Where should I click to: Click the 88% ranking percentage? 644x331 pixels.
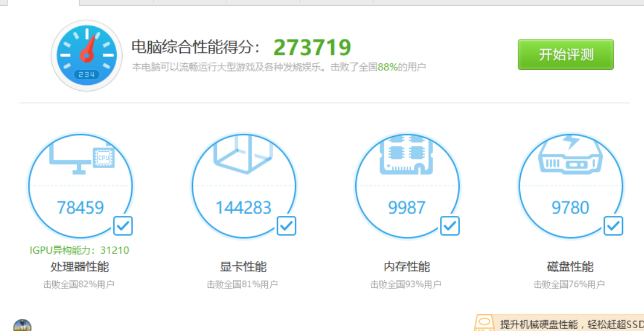tap(388, 67)
